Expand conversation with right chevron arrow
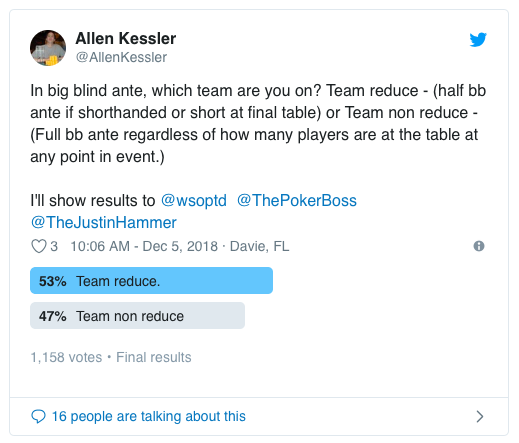 click(480, 416)
